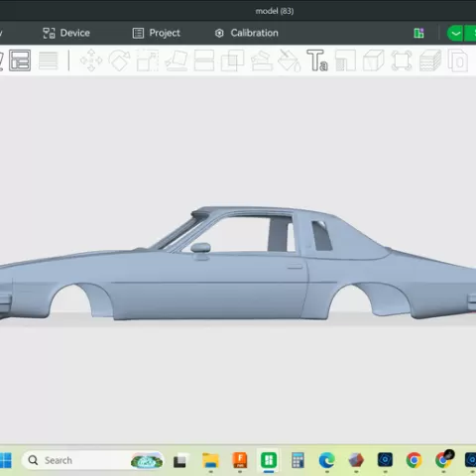The height and width of the screenshot is (476, 476).
Task: Open the Mesh Boolean tool
Action: click(x=232, y=60)
